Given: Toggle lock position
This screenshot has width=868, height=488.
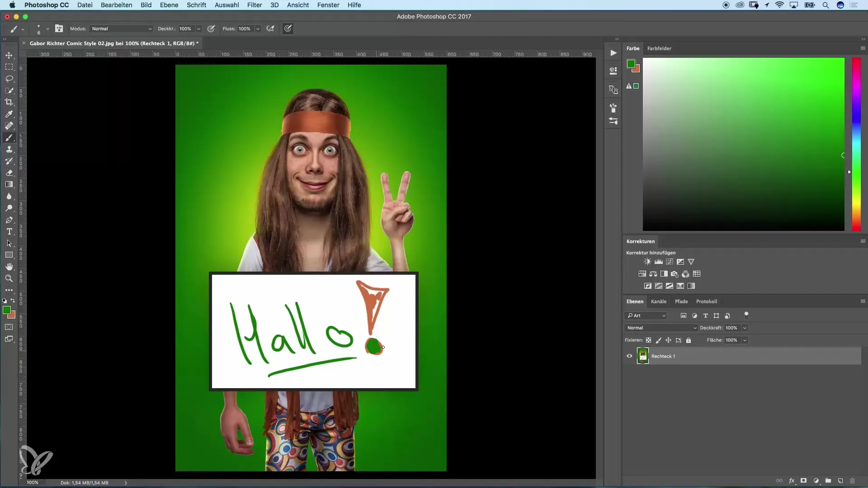Looking at the screenshot, I should pyautogui.click(x=668, y=340).
